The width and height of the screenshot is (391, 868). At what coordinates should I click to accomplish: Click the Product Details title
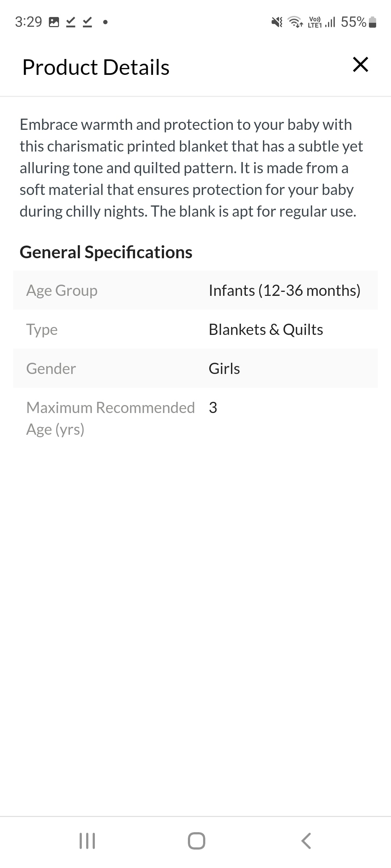pos(96,67)
